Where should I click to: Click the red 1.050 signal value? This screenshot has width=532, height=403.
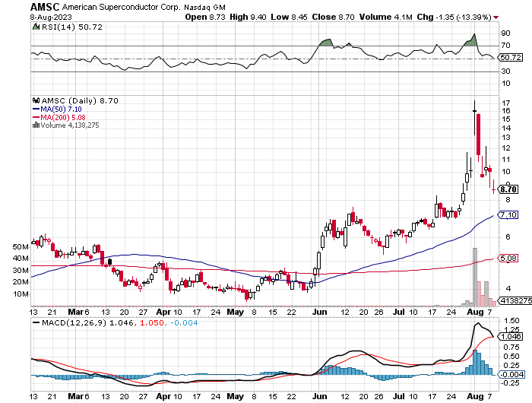tap(152, 322)
